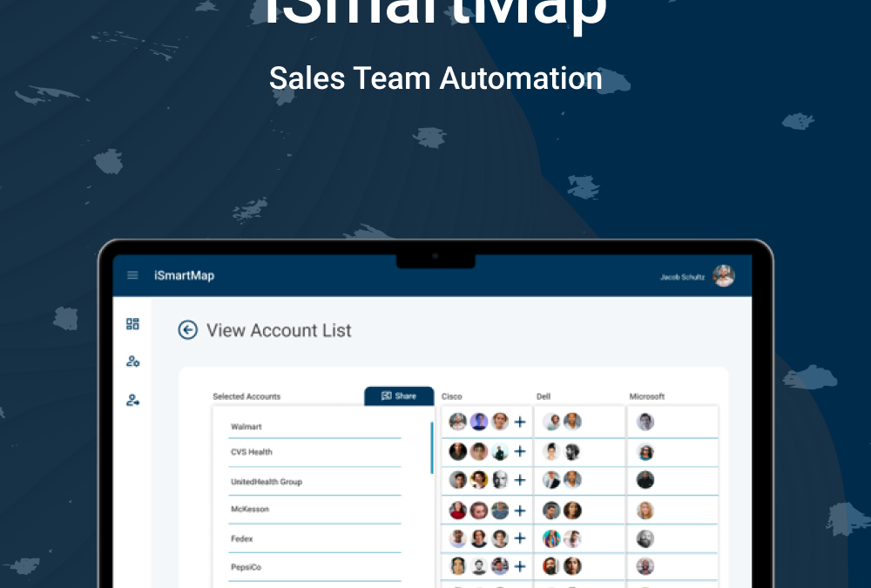Click the Microsoft avatar in Walmart row
Screen dimensions: 871x588
click(645, 422)
